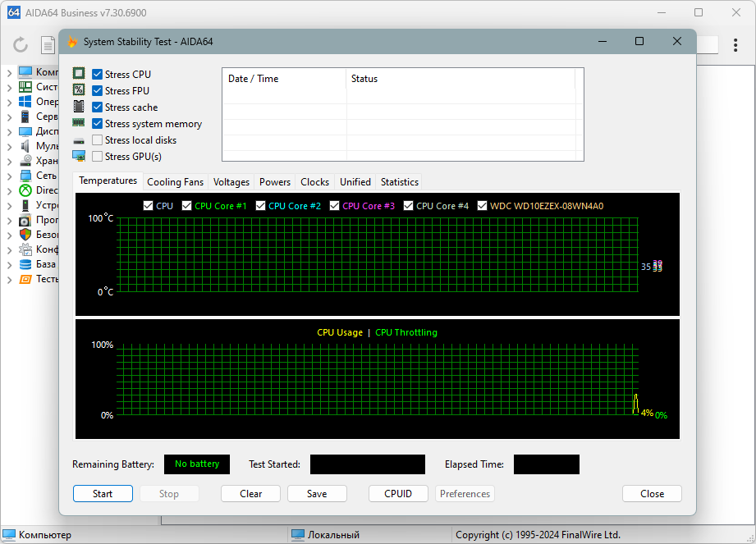Open the CPUID panel
Screen dimensions: 756x544
[x=398, y=493]
